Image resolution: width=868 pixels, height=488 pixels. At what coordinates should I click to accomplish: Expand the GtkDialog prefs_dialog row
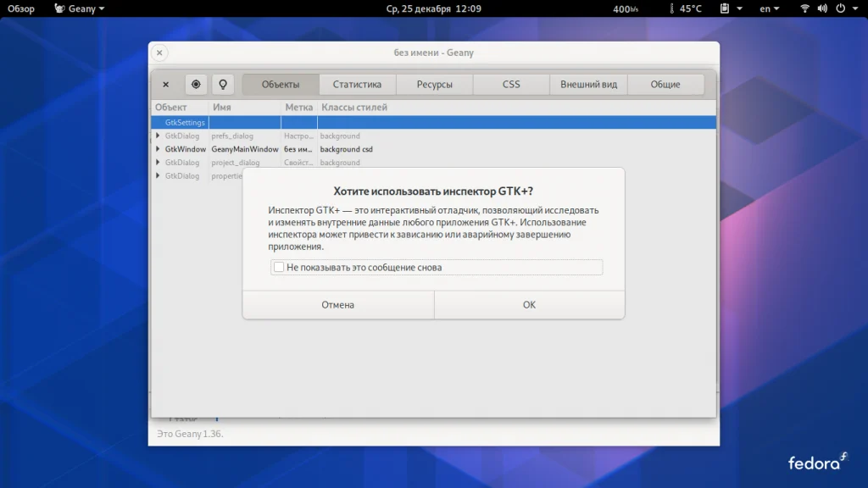click(x=158, y=136)
